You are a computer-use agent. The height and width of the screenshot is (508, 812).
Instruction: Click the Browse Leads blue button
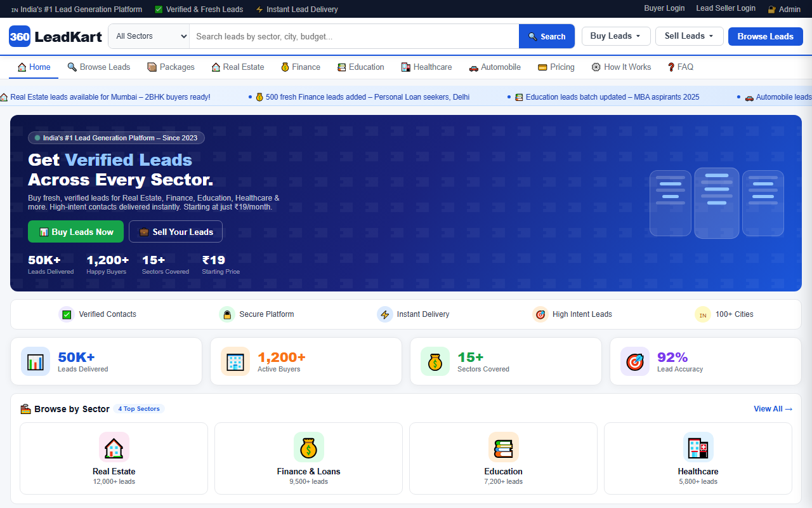click(x=766, y=36)
